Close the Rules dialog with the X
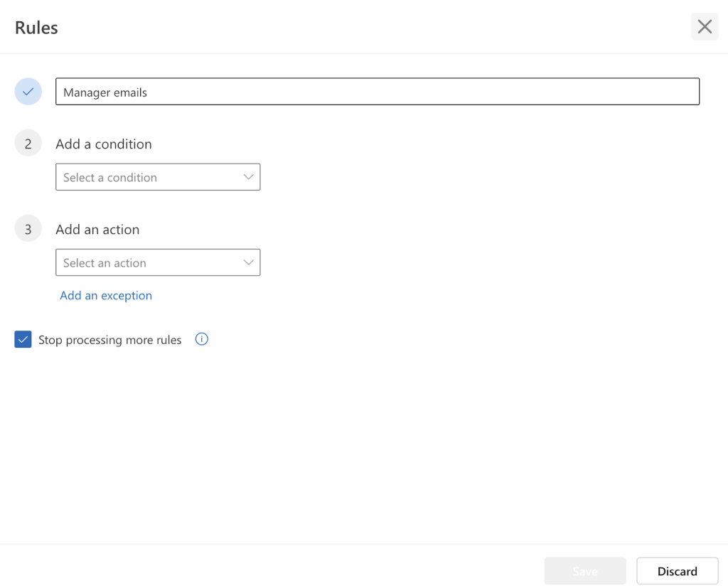The height and width of the screenshot is (588, 728). pos(704,26)
